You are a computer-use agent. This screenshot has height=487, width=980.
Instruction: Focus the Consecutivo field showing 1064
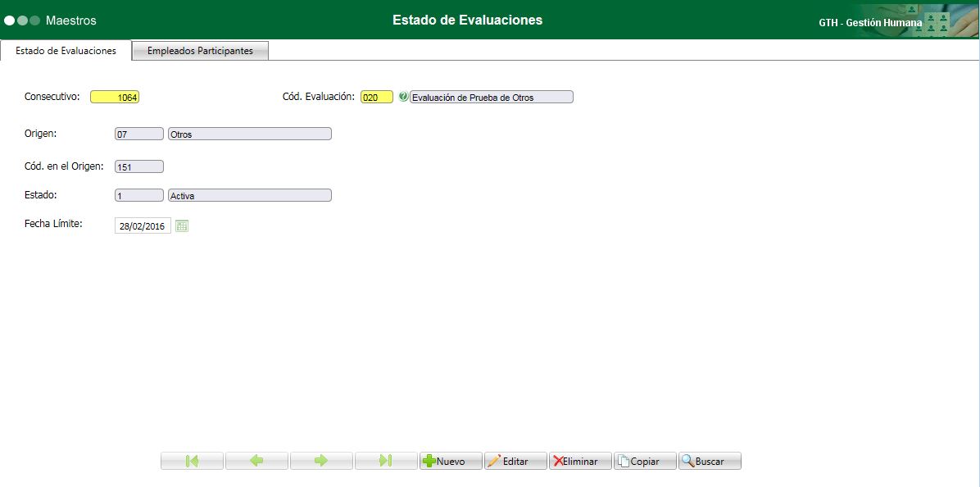pos(115,97)
